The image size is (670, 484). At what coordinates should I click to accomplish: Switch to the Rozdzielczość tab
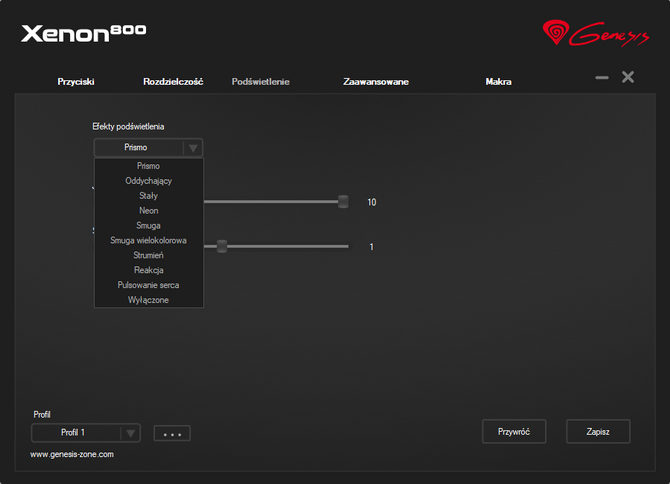coord(173,82)
